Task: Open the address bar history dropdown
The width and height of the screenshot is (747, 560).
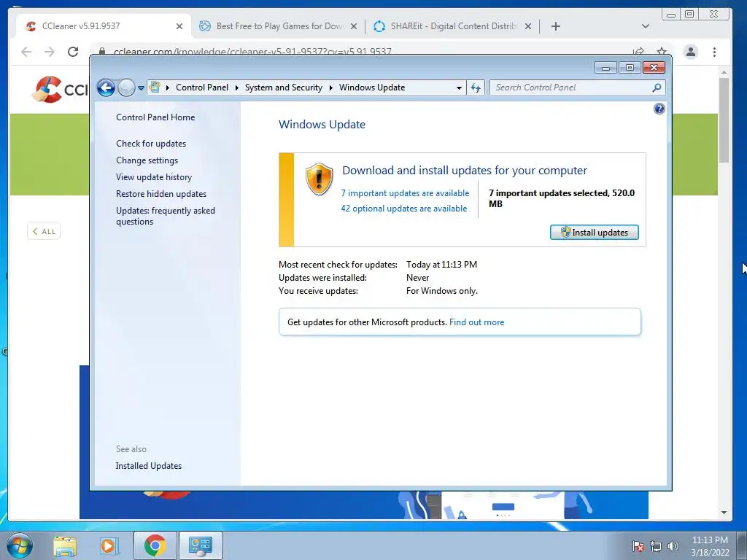Action: pos(459,87)
